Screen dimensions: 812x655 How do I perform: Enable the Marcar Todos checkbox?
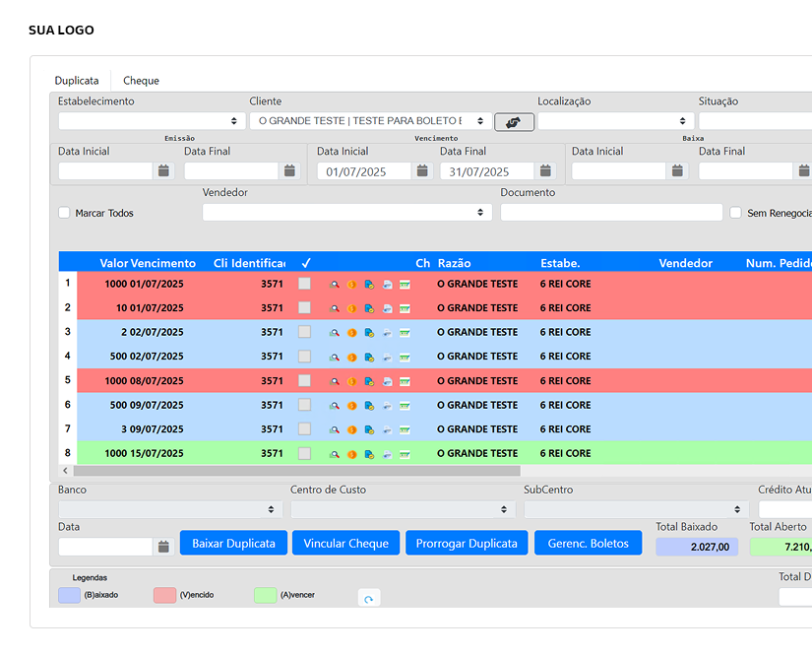point(65,213)
